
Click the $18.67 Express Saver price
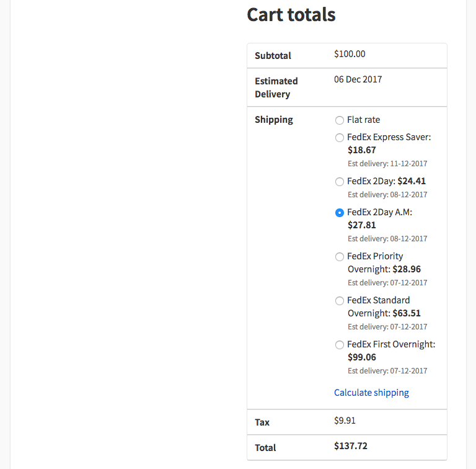361,150
